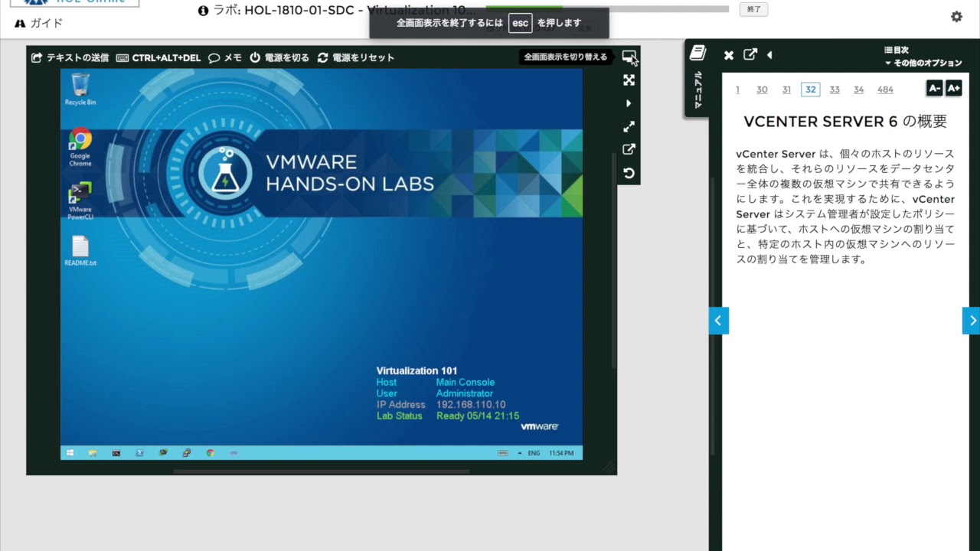
Task: Open Chrome from the console taskbar
Action: click(x=210, y=453)
